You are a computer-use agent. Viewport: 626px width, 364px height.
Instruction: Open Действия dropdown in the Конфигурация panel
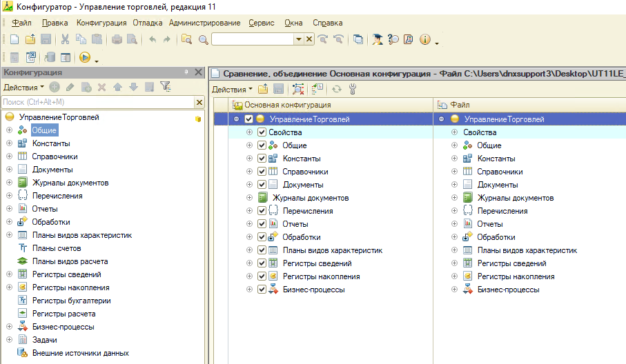coord(23,88)
